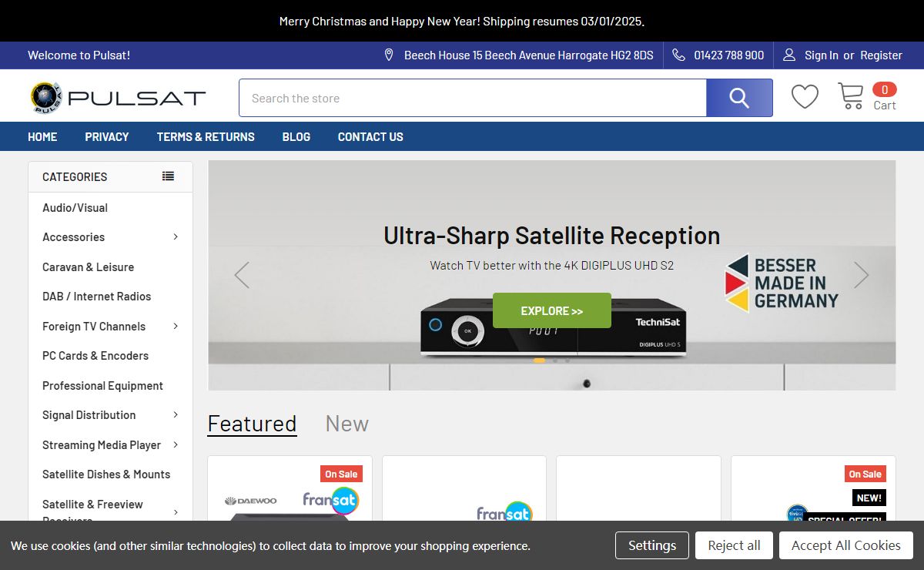This screenshot has height=570, width=924.
Task: Click the cart item count badge
Action: tap(885, 89)
